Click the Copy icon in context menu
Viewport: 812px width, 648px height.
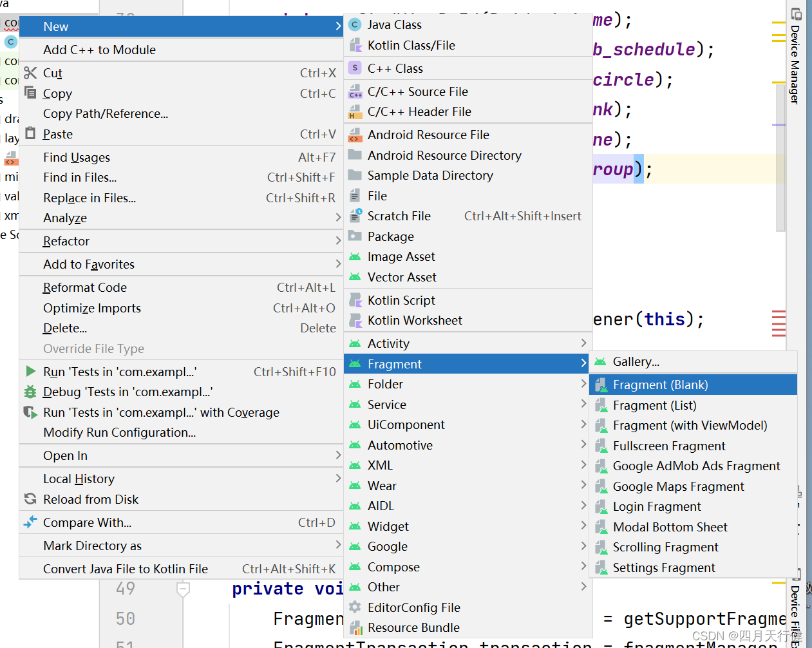30,93
